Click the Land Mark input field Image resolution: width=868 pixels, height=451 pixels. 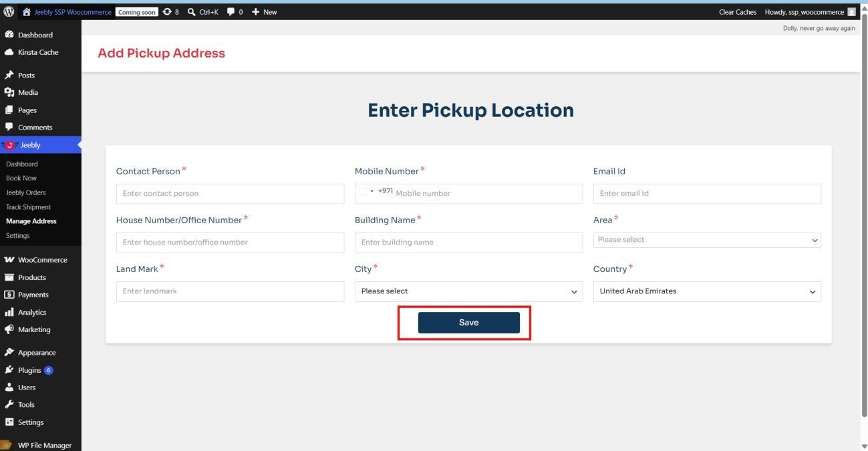pyautogui.click(x=230, y=291)
